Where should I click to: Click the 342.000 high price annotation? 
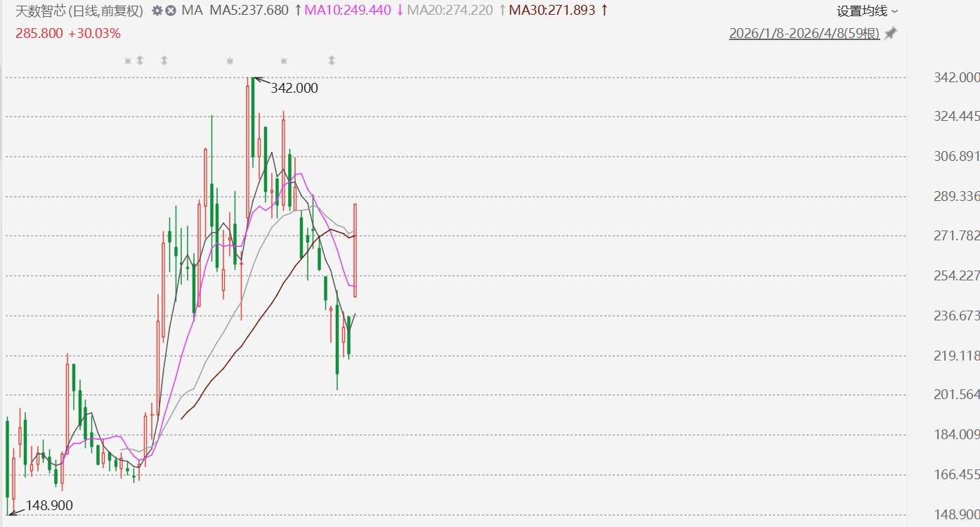point(294,88)
